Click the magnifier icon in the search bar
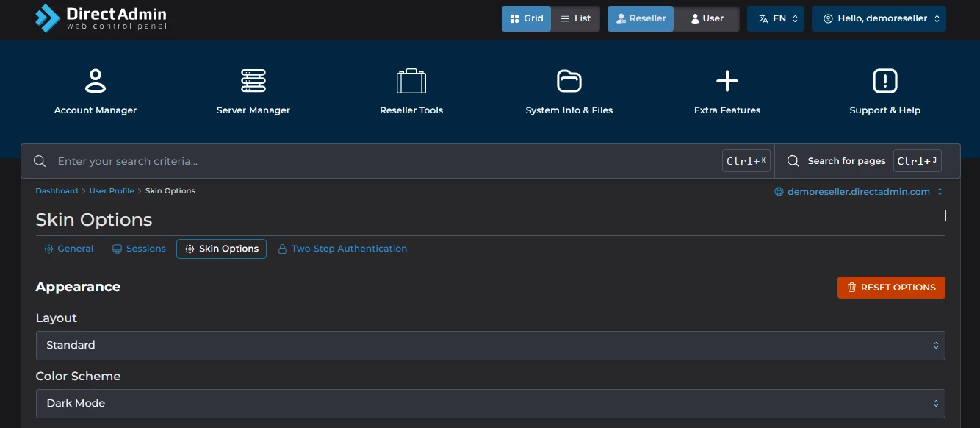 (39, 160)
